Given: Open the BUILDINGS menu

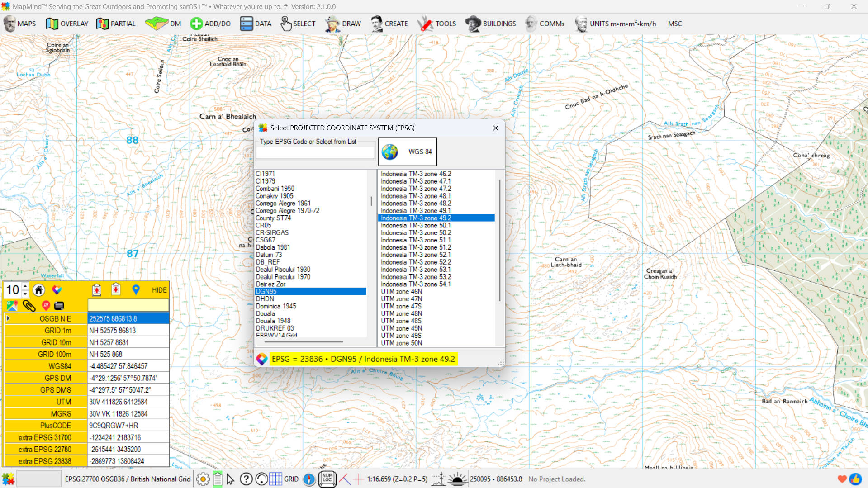Looking at the screenshot, I should tap(491, 24).
